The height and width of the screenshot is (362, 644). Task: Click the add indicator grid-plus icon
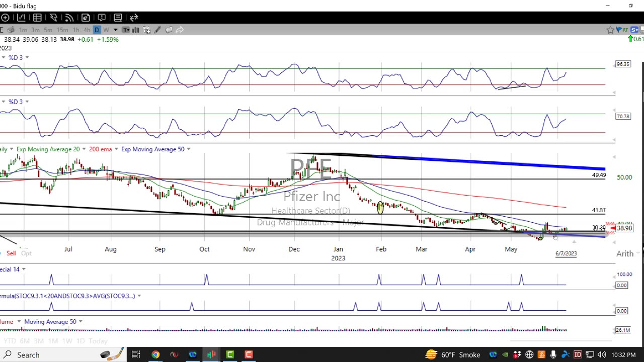[x=147, y=30]
